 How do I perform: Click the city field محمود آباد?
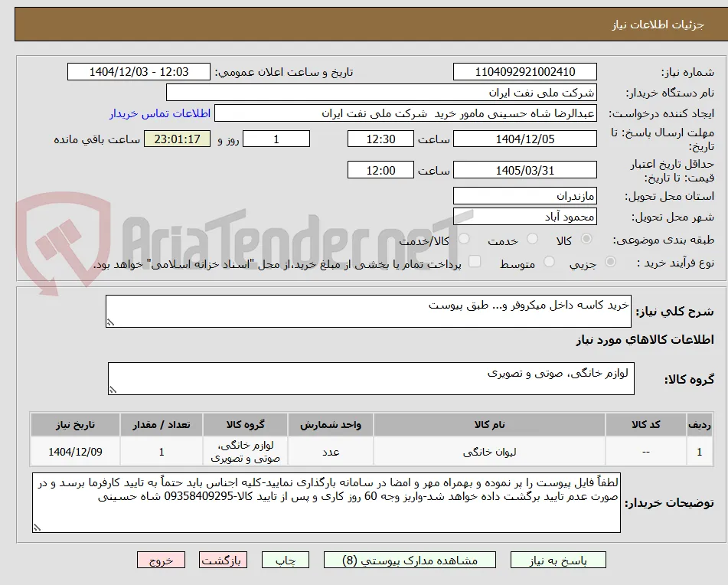pyautogui.click(x=524, y=217)
